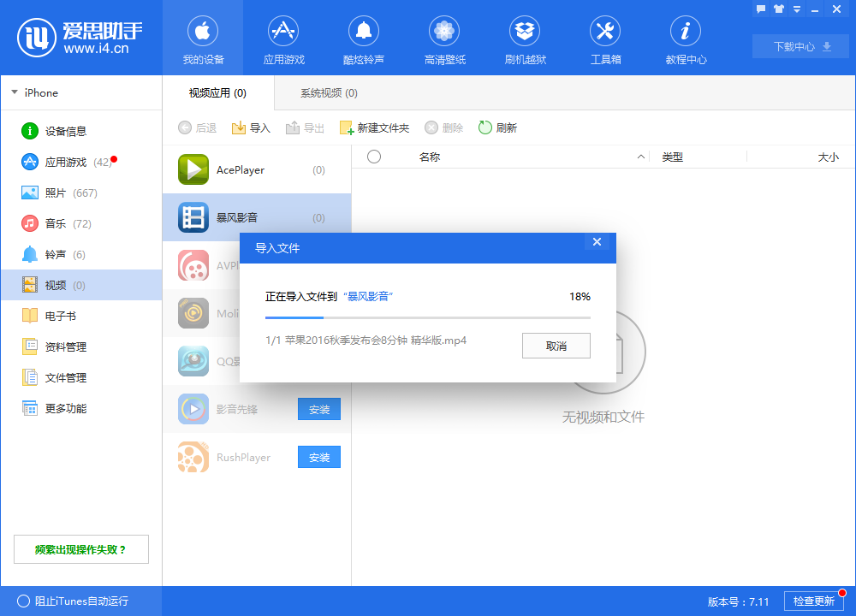The image size is (856, 616).
Task: Select 电子书 in the sidebar
Action: click(82, 316)
